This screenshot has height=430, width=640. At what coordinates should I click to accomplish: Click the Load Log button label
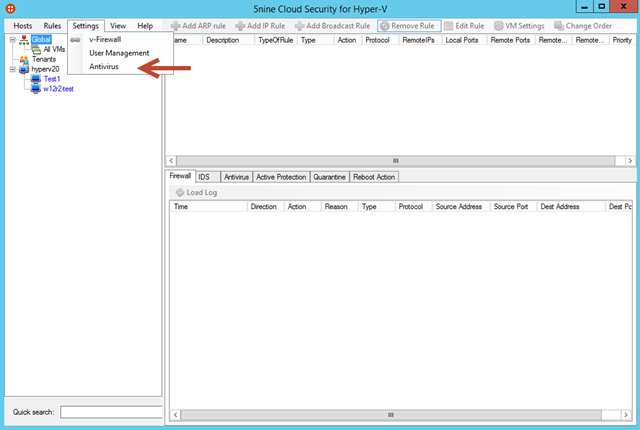[x=202, y=192]
